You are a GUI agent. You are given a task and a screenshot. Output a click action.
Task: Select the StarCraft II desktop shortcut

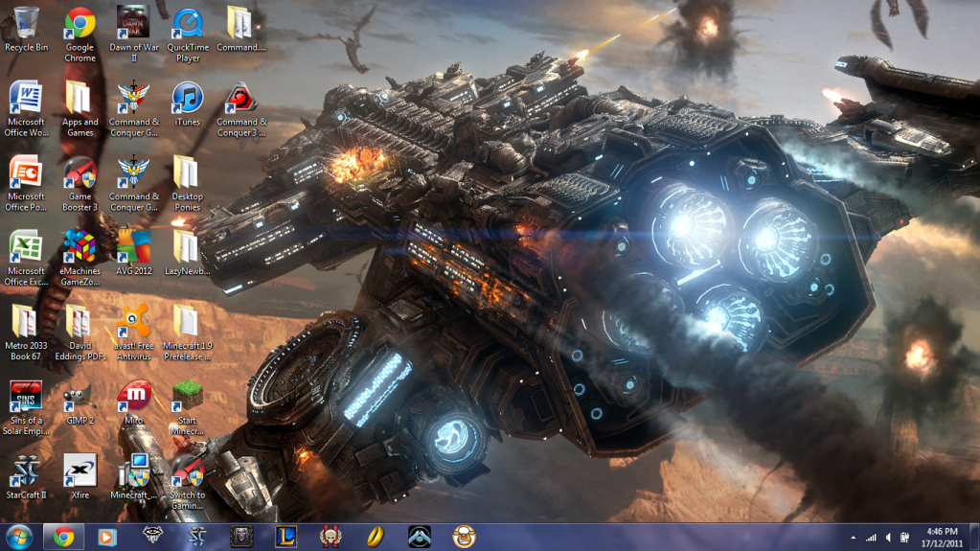26,476
